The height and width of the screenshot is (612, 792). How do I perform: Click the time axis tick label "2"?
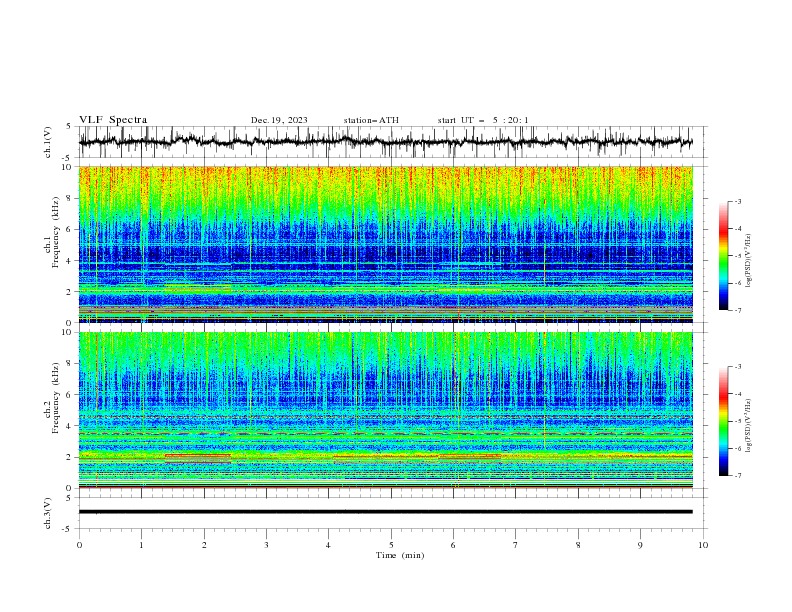coord(204,545)
